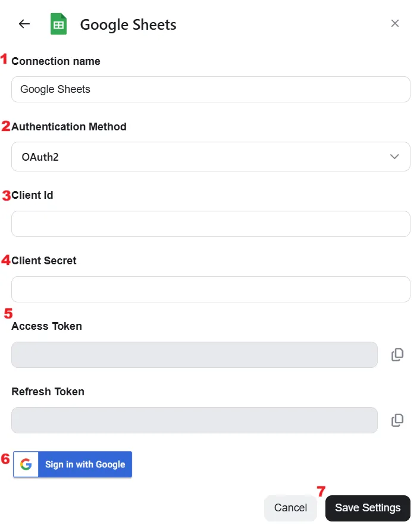
Task: Click the greyed-out Refresh Token field
Action: point(195,420)
